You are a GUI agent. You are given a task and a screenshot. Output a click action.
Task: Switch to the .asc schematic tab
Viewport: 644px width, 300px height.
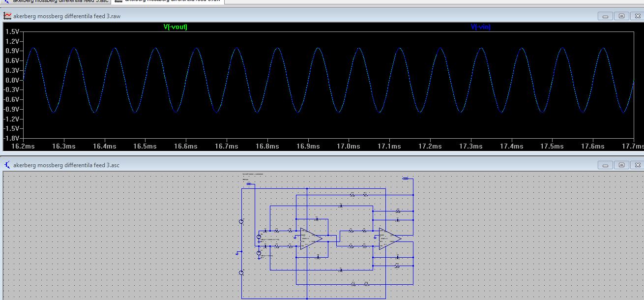[56, 1]
